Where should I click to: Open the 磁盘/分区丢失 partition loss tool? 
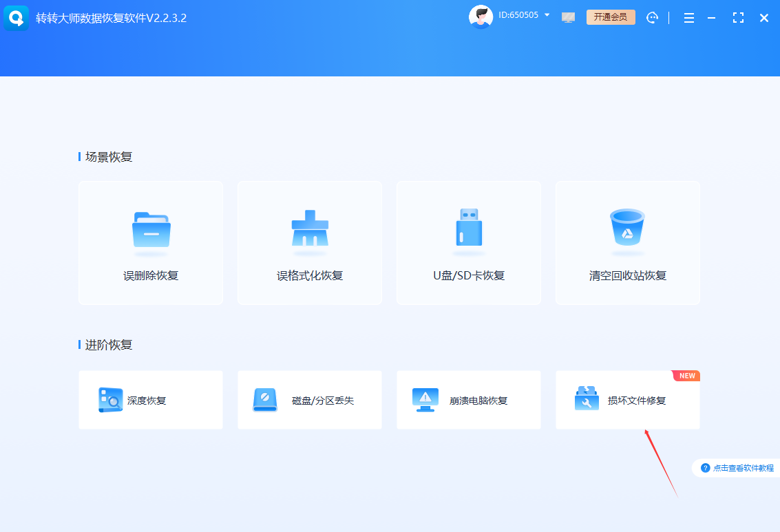point(309,400)
